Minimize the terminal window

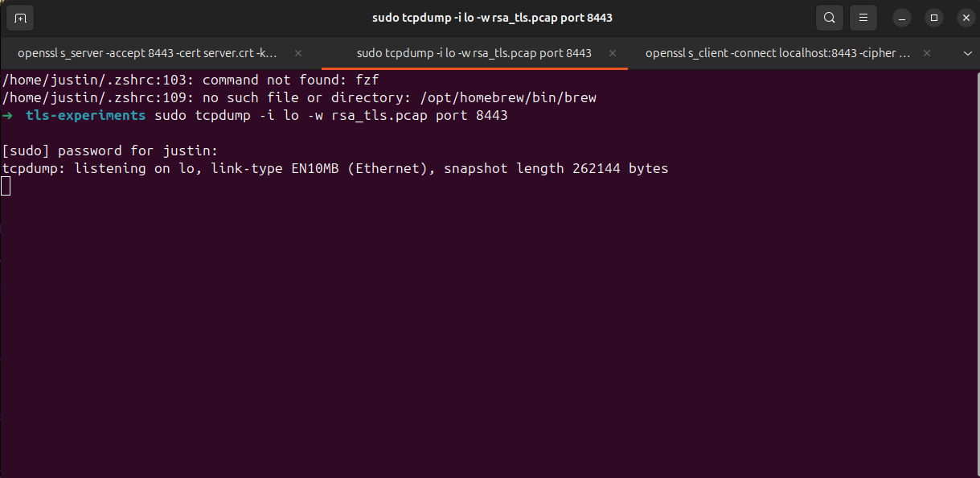(904, 18)
